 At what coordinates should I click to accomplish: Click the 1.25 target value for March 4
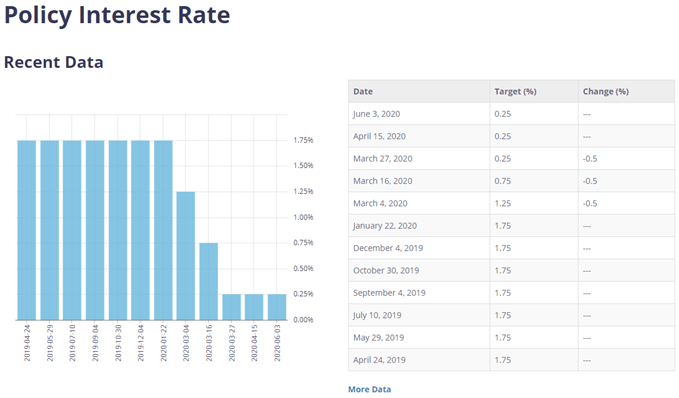tap(503, 204)
